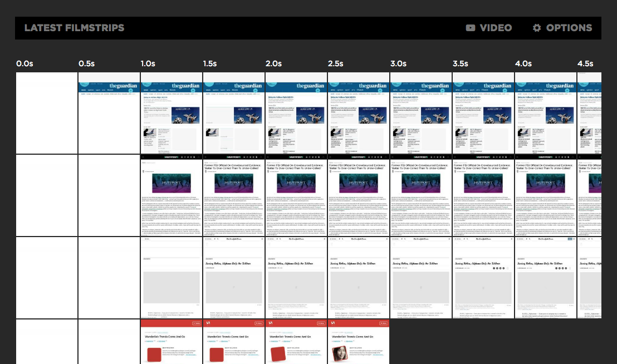Open Guardian thumbnail at 4.0s
The height and width of the screenshot is (364, 617).
(545, 113)
